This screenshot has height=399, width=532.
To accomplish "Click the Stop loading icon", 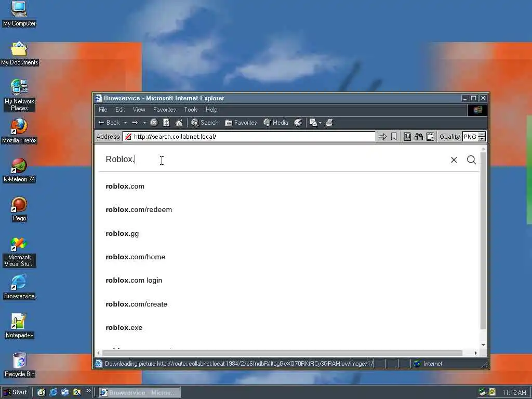I will tap(154, 123).
